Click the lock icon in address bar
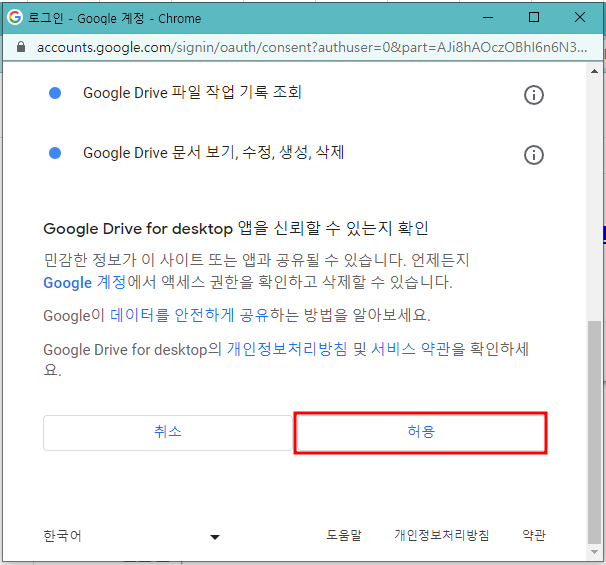606x565 pixels. [x=21, y=47]
